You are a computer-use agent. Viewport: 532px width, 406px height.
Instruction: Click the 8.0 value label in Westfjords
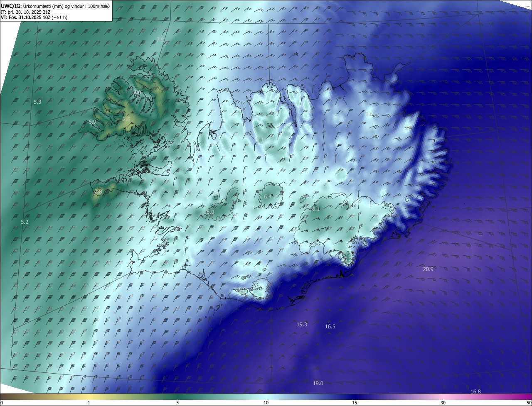(137, 92)
